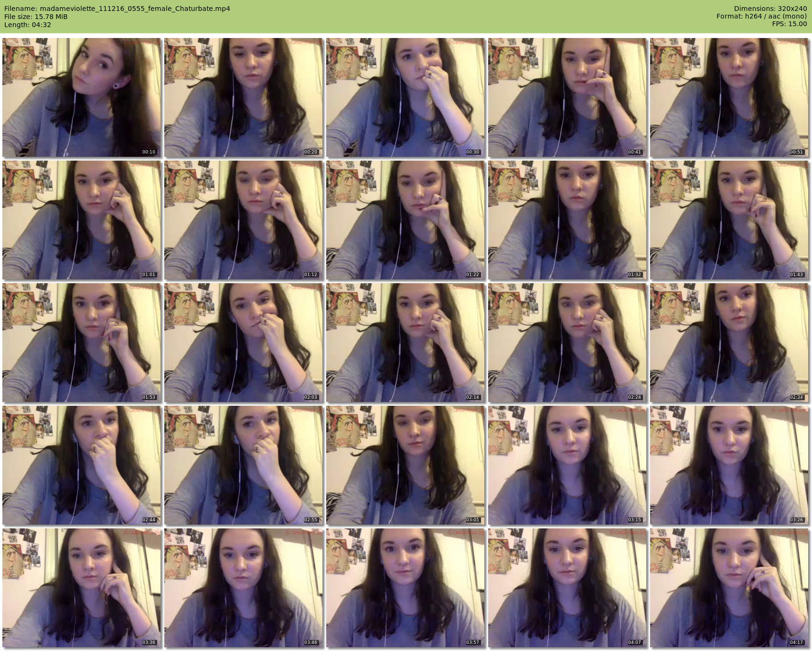812x651 pixels.
Task: Pick the frame stamped 00:41
Action: point(567,97)
